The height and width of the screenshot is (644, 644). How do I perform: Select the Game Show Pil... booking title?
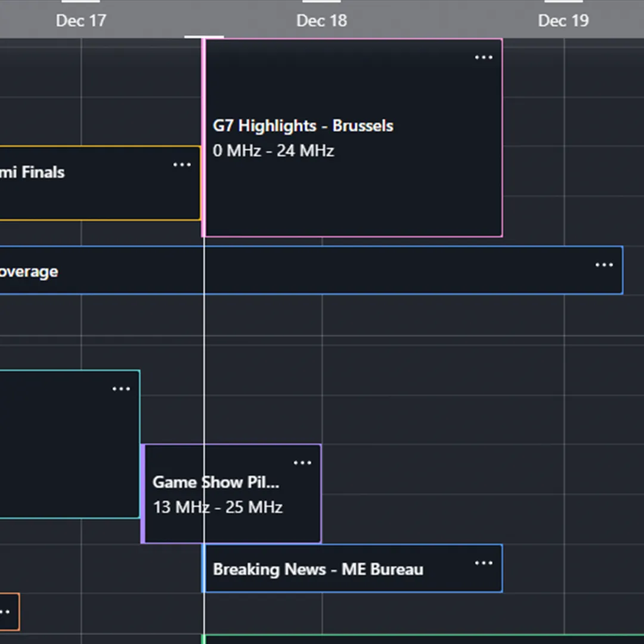coord(216,482)
